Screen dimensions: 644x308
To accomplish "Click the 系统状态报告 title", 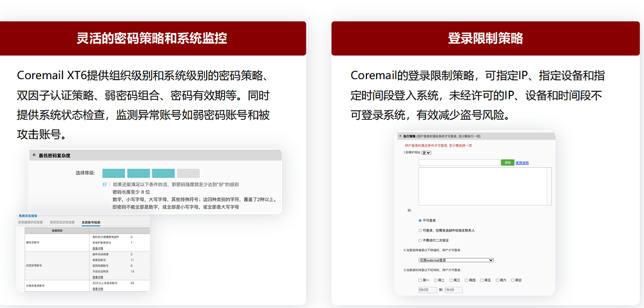I will click(x=28, y=215).
